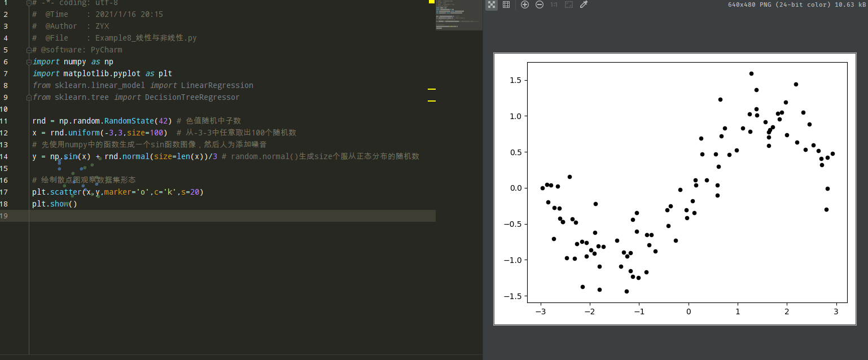Image resolution: width=868 pixels, height=360 pixels.
Task: Click the 'np.sin(x)' expression on line 14
Action: click(x=71, y=156)
